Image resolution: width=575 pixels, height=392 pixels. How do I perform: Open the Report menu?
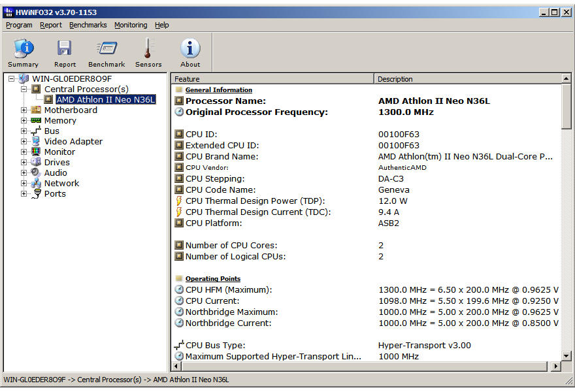pos(51,25)
